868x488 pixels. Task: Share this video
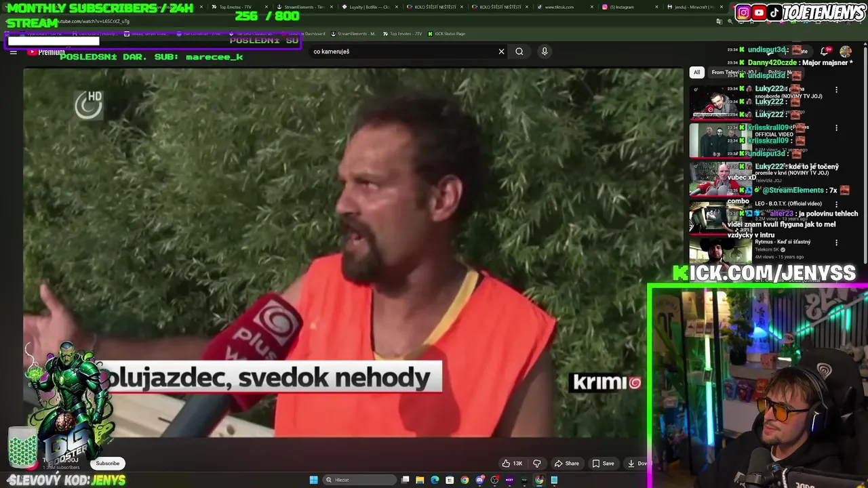(566, 464)
